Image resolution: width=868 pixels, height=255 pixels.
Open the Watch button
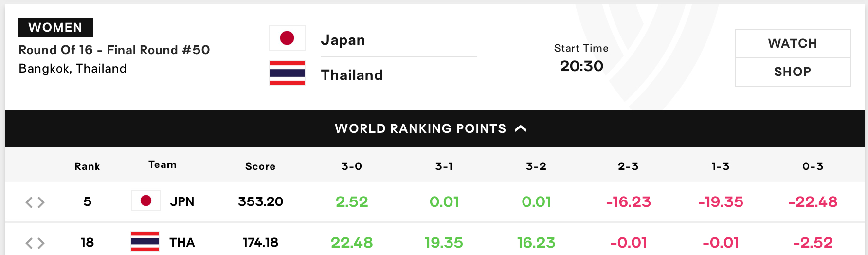tap(793, 44)
